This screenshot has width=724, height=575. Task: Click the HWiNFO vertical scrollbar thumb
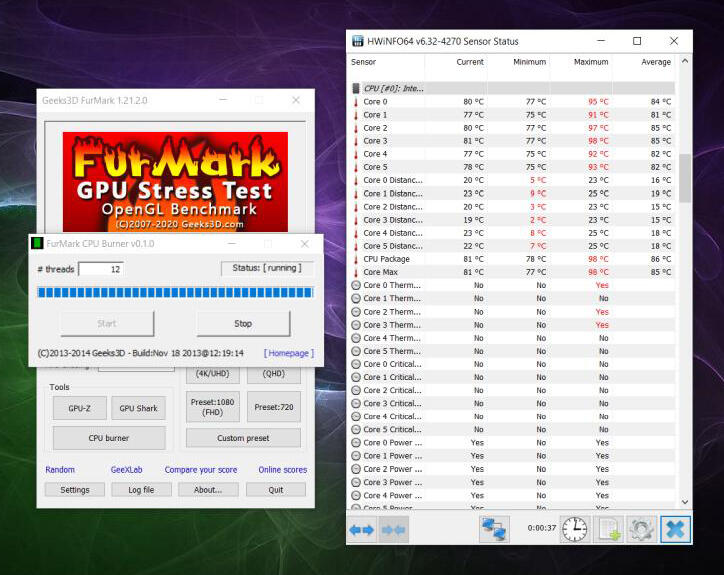[685, 178]
